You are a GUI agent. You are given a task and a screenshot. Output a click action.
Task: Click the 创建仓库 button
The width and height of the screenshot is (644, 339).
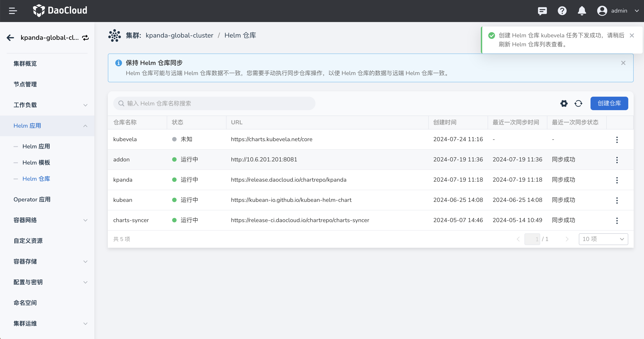(609, 103)
